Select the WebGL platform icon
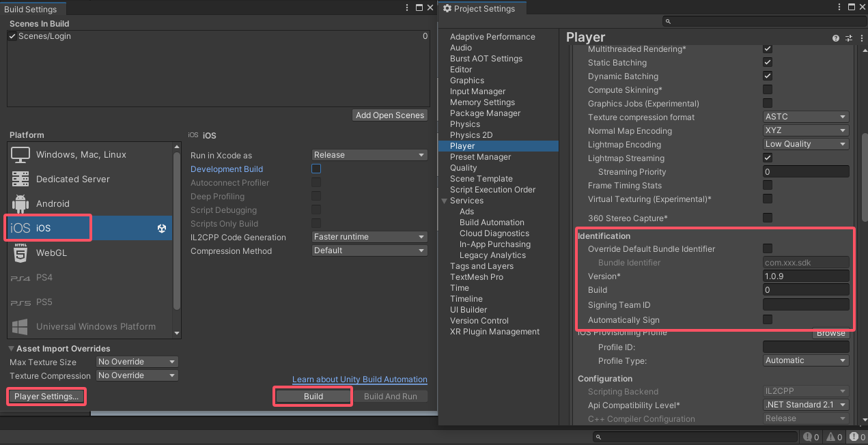 (x=20, y=253)
